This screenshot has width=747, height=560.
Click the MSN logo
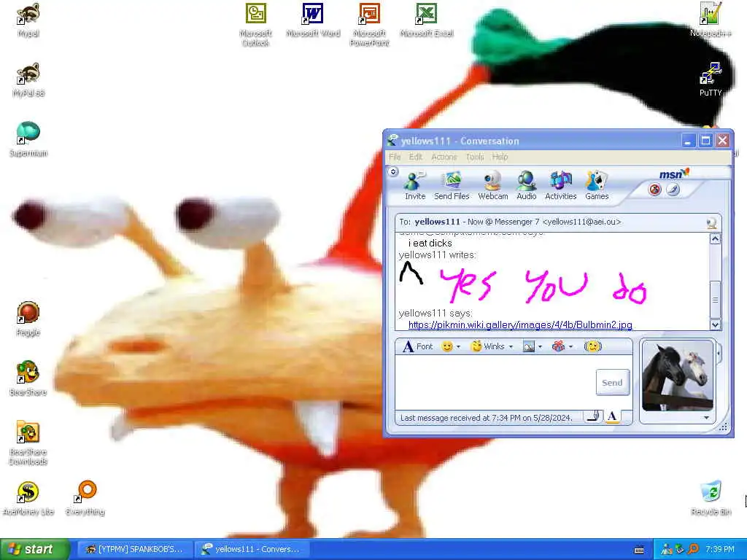pos(673,174)
